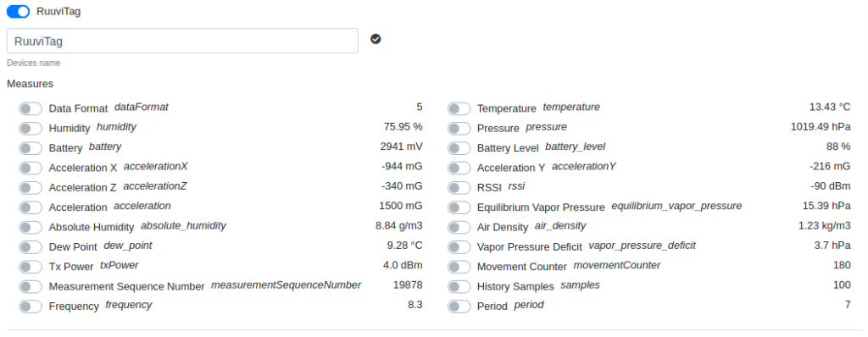Turn on Absolute Humidity switch
Image resolution: width=868 pixels, height=337 pixels.
31,227
